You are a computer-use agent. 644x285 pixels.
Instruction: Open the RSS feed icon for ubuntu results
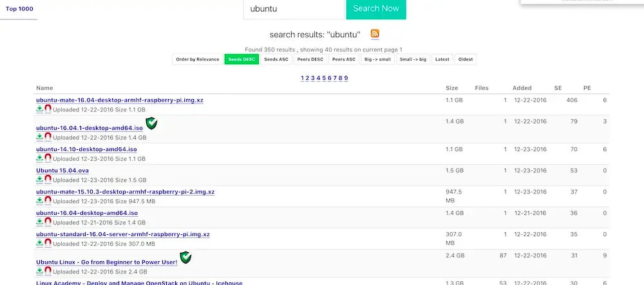point(375,33)
